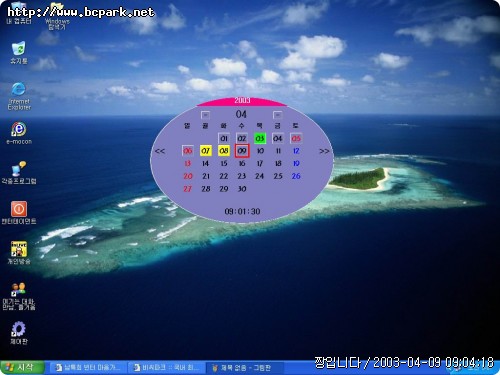The height and width of the screenshot is (375, 500).
Task: Open the e-mocon desktop shortcut
Action: [19, 133]
